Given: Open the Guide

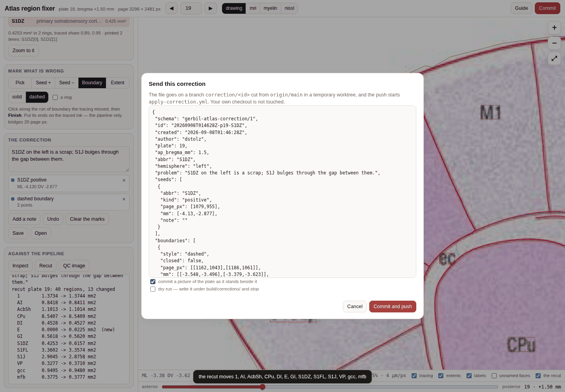Looking at the screenshot, I should point(521,8).
